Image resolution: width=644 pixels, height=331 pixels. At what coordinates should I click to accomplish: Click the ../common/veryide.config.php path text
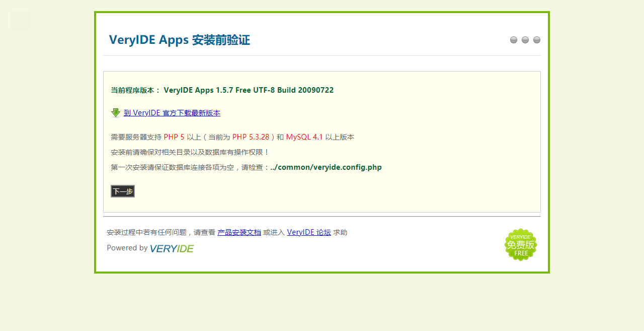pyautogui.click(x=326, y=167)
